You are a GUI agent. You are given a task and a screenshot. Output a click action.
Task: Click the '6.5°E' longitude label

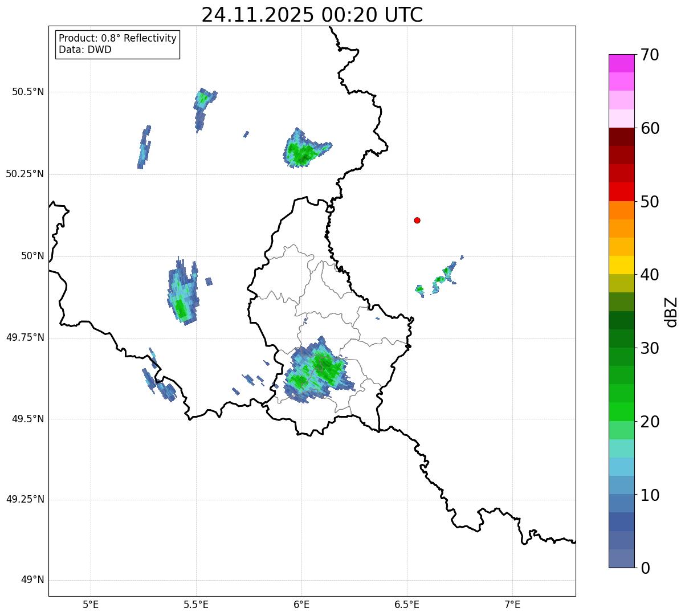tap(407, 605)
